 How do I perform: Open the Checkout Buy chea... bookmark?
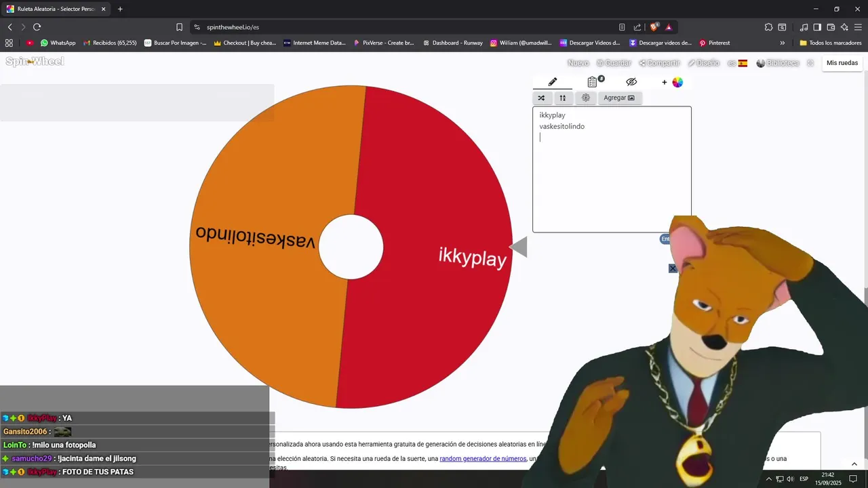click(x=245, y=43)
